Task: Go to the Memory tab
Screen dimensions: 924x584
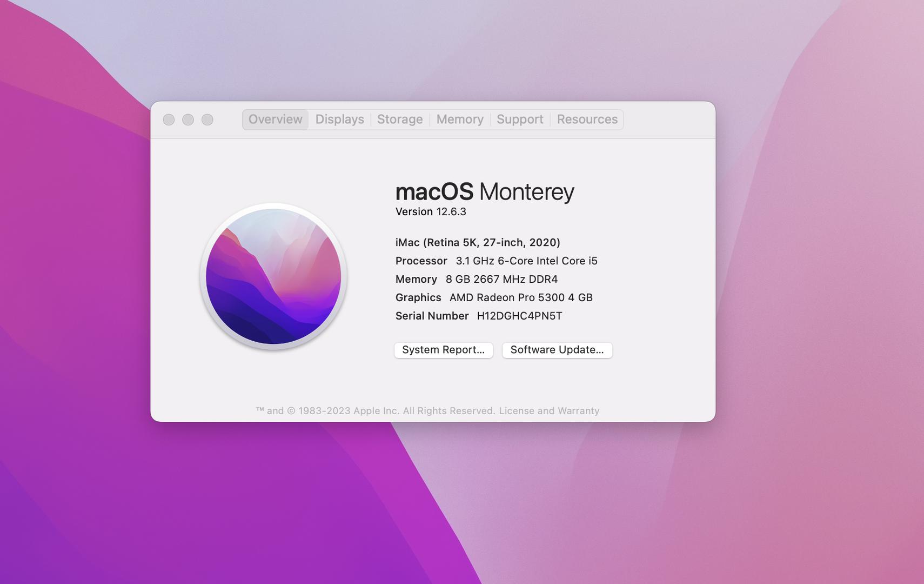Action: 460,120
